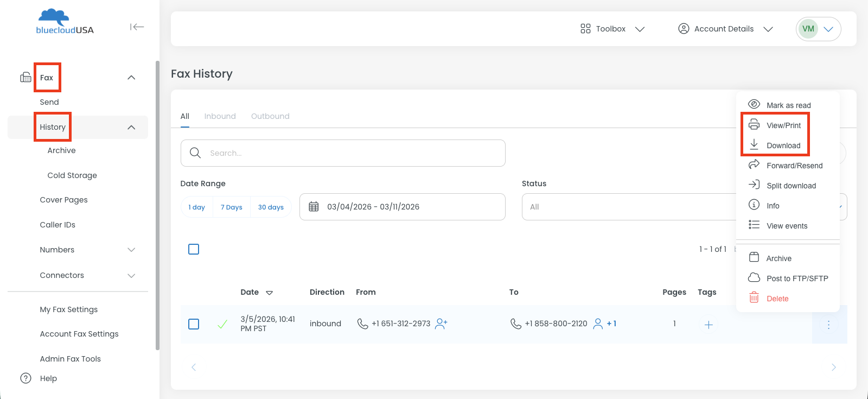The height and width of the screenshot is (399, 868).
Task: Switch to the Inbound tab
Action: click(x=220, y=116)
